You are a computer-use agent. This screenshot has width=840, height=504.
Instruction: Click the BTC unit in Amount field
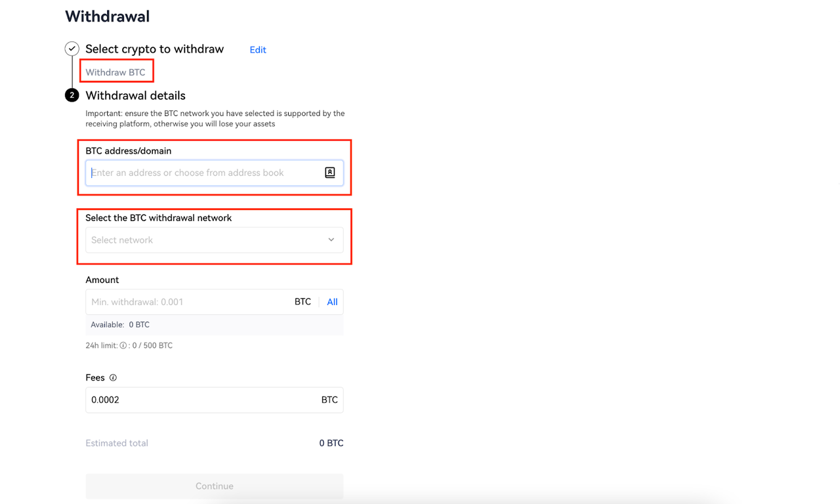click(303, 302)
